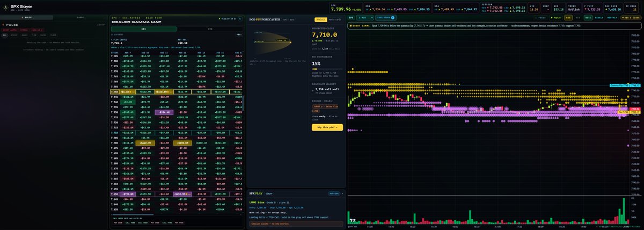The width and height of the screenshot is (644, 230).
Task: Select Monte Carlo mode in Pin Forecaster
Action: 335,19
